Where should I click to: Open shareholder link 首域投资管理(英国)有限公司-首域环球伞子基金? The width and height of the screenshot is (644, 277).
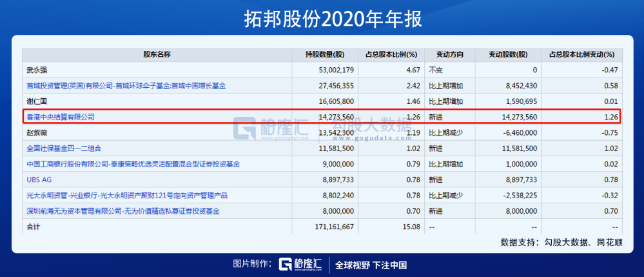pyautogui.click(x=126, y=86)
